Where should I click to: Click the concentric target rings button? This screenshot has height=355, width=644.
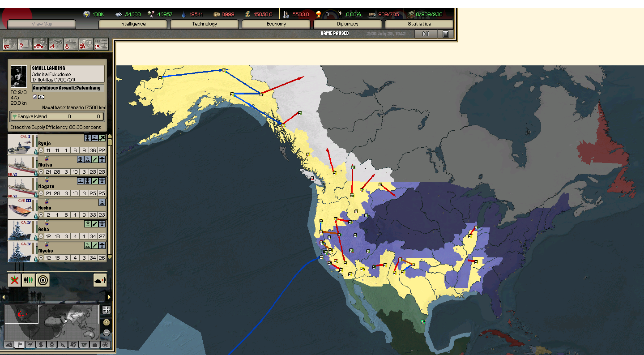pos(43,280)
